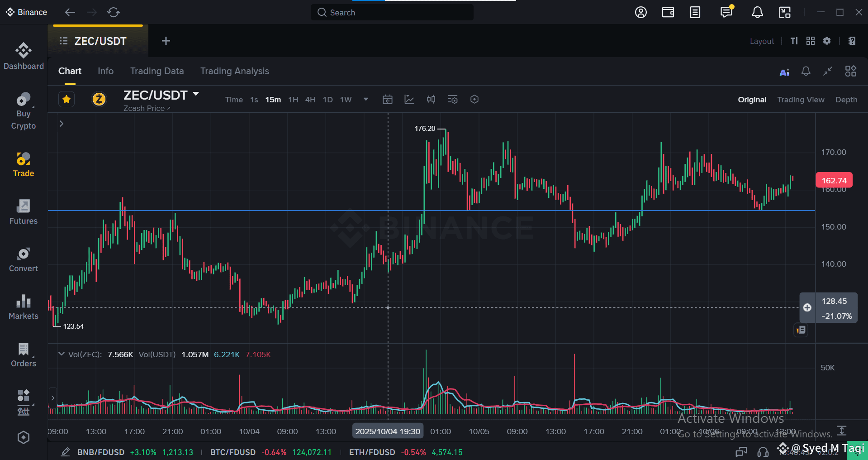The height and width of the screenshot is (460, 868).
Task: Select the 15m interval
Action: (273, 100)
